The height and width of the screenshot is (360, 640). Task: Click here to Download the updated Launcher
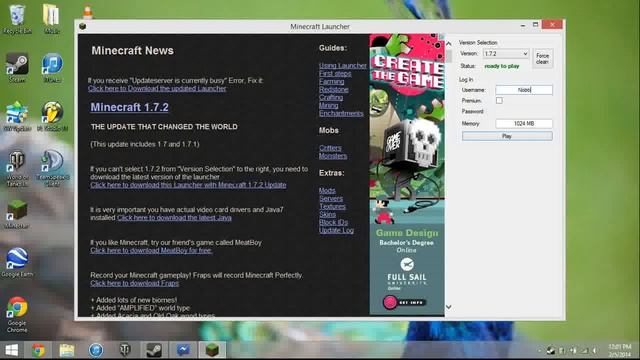[x=157, y=89]
